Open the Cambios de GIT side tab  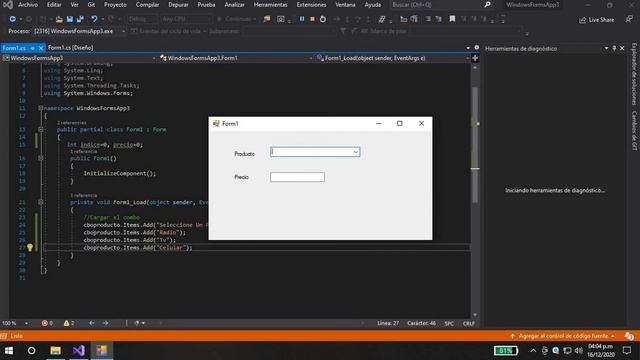(x=634, y=130)
